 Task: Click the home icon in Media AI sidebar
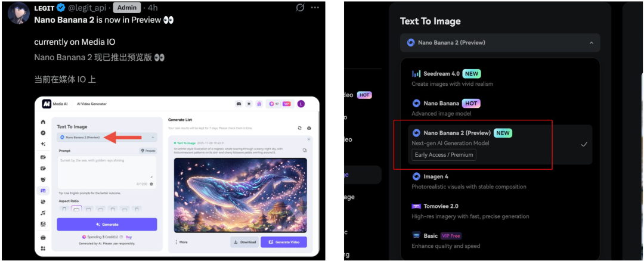click(x=43, y=122)
